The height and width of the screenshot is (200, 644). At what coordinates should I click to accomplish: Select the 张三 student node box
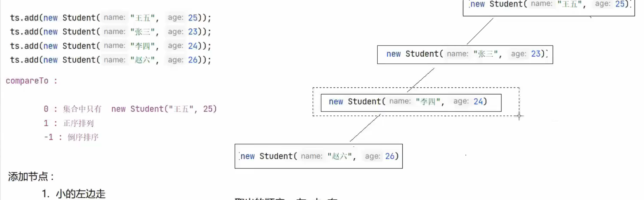point(465,54)
